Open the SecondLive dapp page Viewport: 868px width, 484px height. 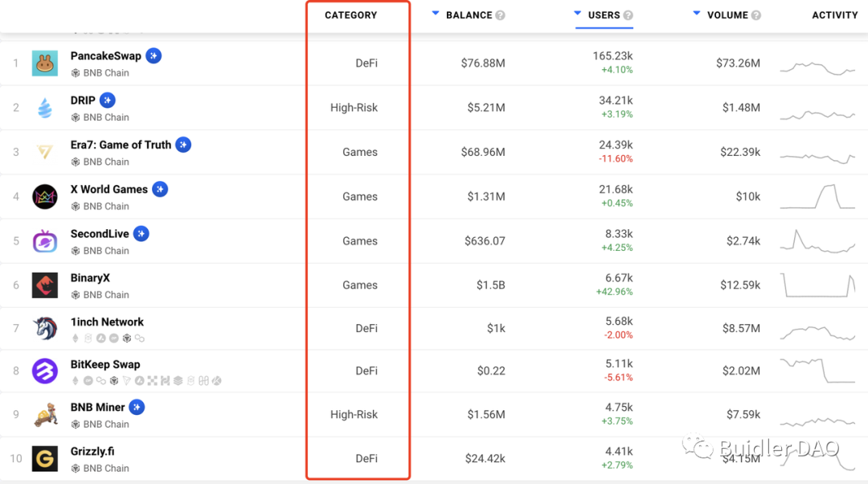(100, 234)
